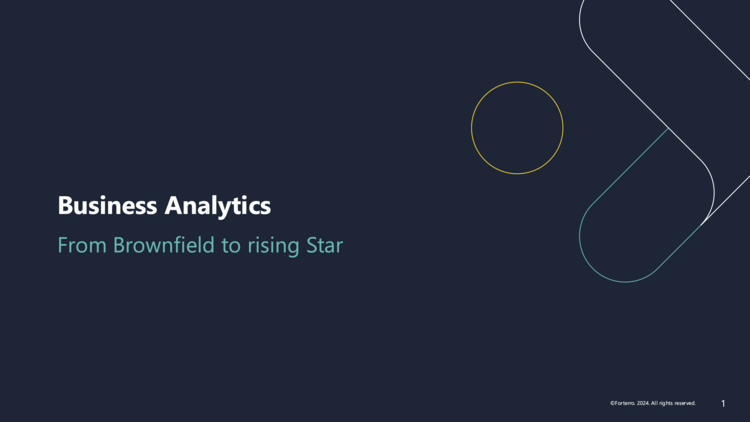Viewport: 750px width, 422px height.
Task: Click the word "From" in the subtitle
Action: [x=82, y=245]
